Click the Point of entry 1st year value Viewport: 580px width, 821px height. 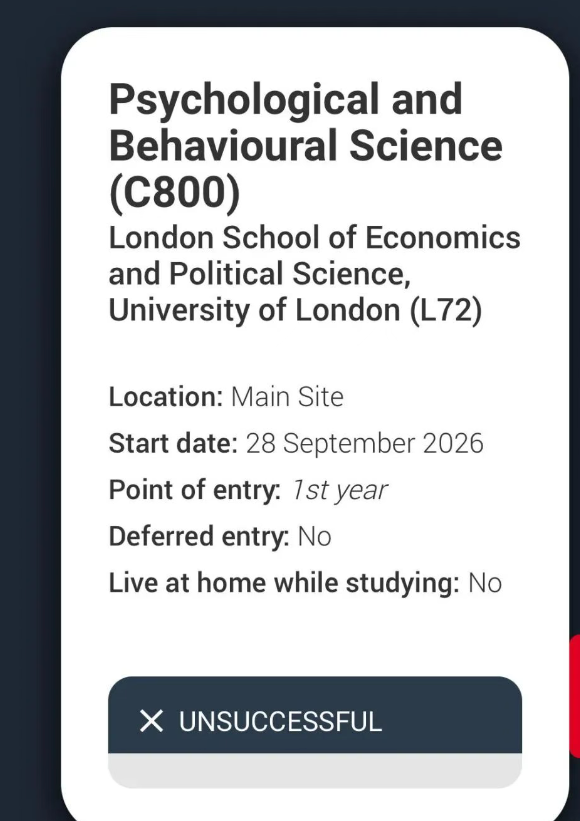[320, 489]
